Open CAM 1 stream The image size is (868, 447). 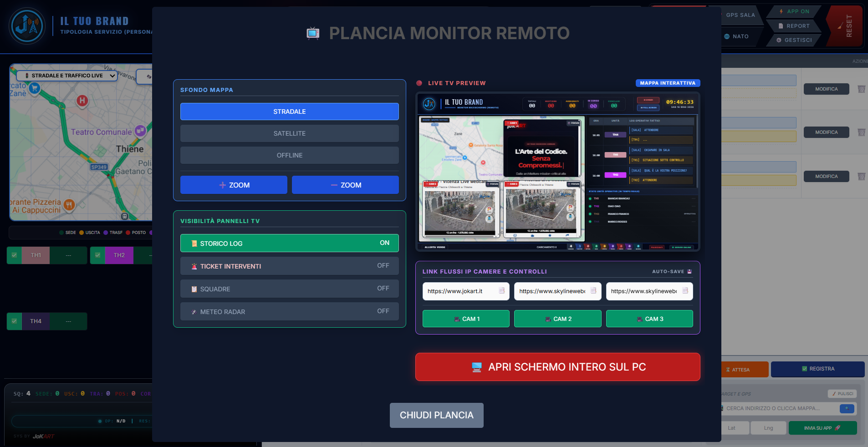pos(466,319)
